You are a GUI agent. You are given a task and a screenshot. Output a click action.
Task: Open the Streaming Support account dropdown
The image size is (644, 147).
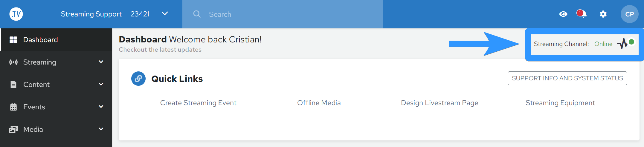tap(165, 14)
